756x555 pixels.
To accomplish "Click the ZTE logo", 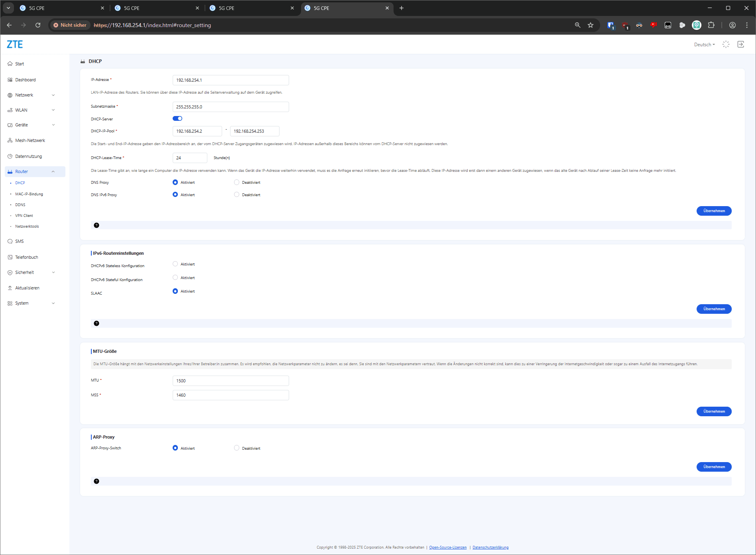I will coord(15,44).
